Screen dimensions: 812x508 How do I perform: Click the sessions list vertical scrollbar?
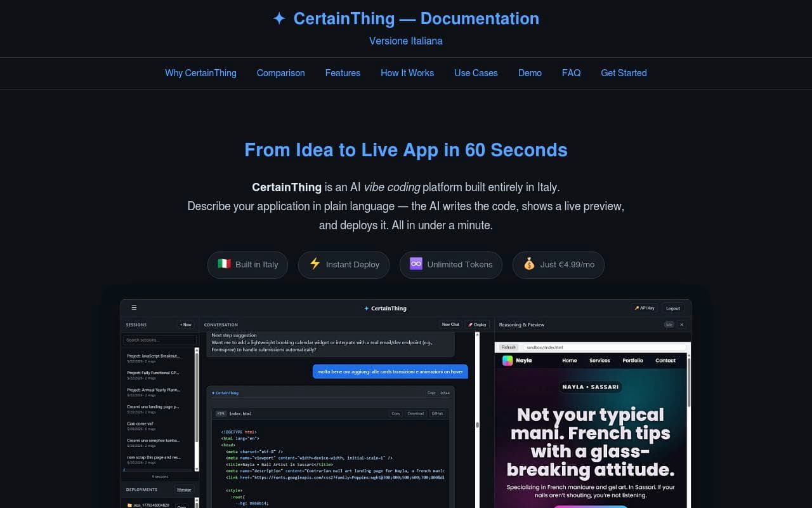[x=196, y=409]
